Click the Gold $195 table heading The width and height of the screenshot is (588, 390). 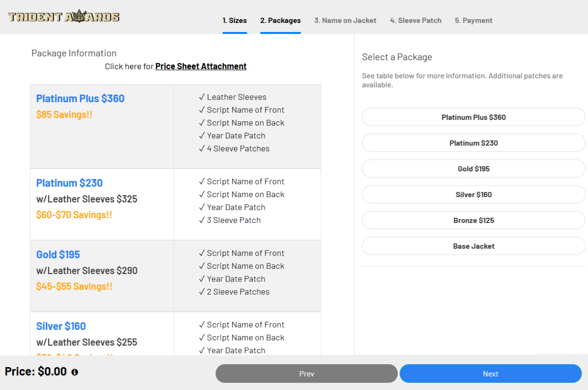[x=58, y=254]
